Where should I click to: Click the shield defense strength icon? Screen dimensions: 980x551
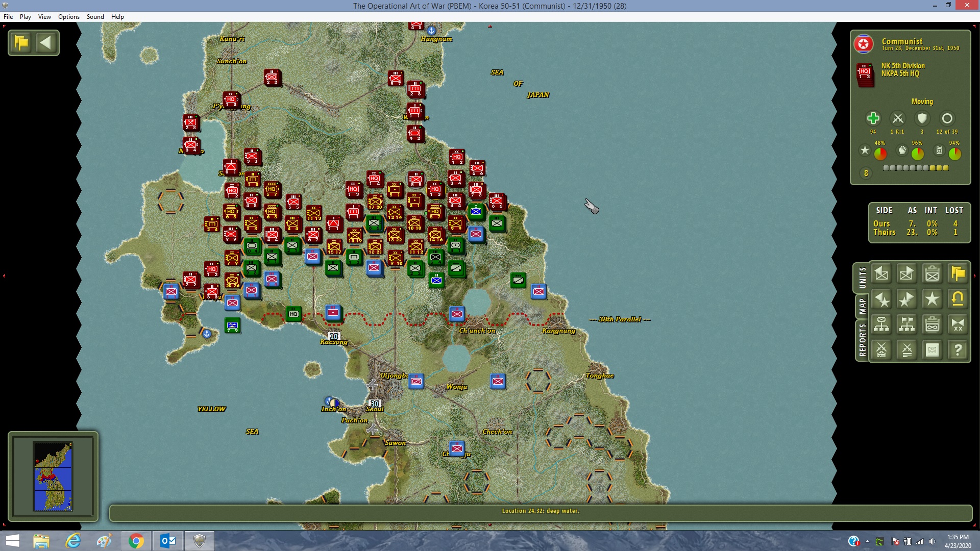(922, 118)
